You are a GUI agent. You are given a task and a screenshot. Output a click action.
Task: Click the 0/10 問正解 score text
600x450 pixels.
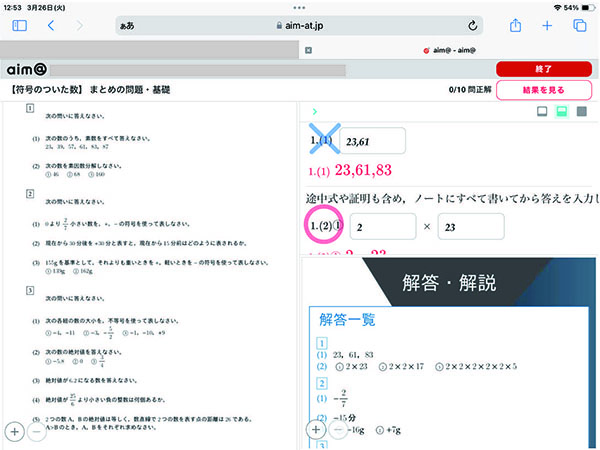pos(470,90)
